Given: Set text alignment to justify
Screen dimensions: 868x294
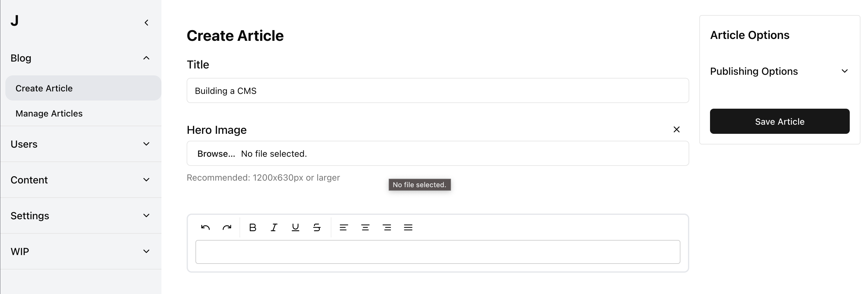Looking at the screenshot, I should (x=408, y=227).
